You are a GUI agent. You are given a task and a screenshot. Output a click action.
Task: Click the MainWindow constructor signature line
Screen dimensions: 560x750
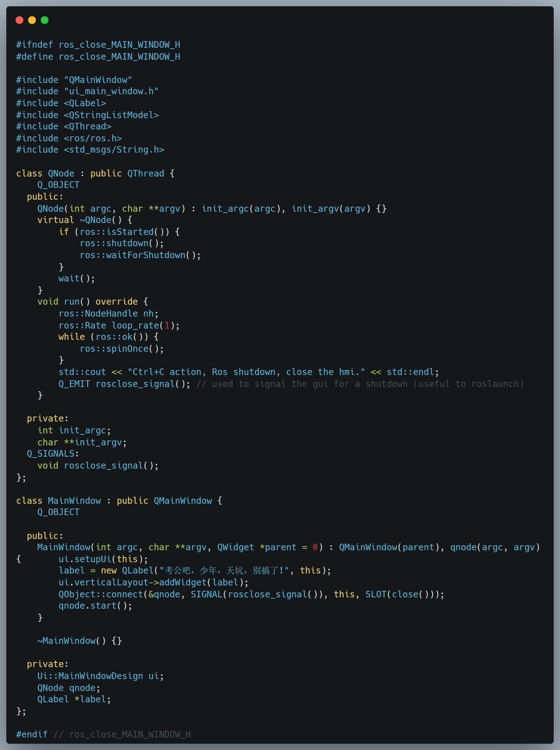pyautogui.click(x=289, y=547)
